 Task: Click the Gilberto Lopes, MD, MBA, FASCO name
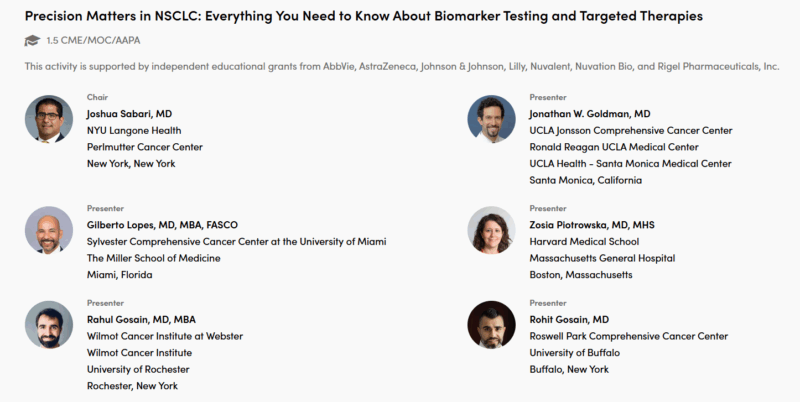162,225
